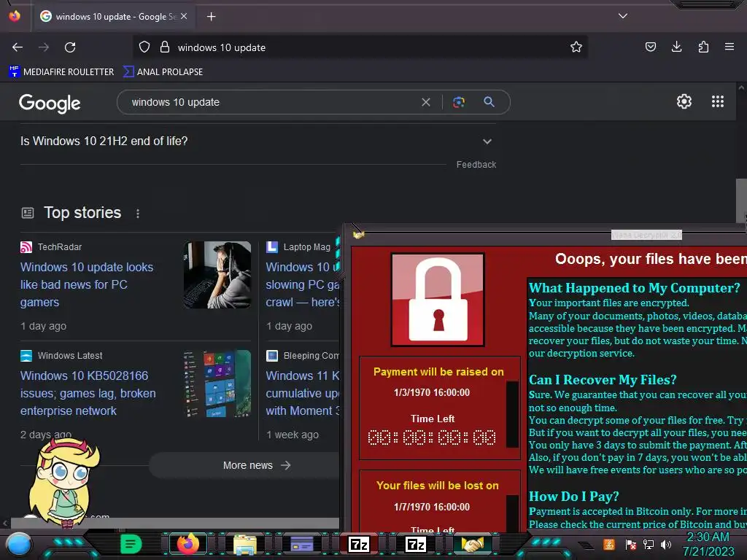Open the purple card window taskbar icon

(x=301, y=544)
